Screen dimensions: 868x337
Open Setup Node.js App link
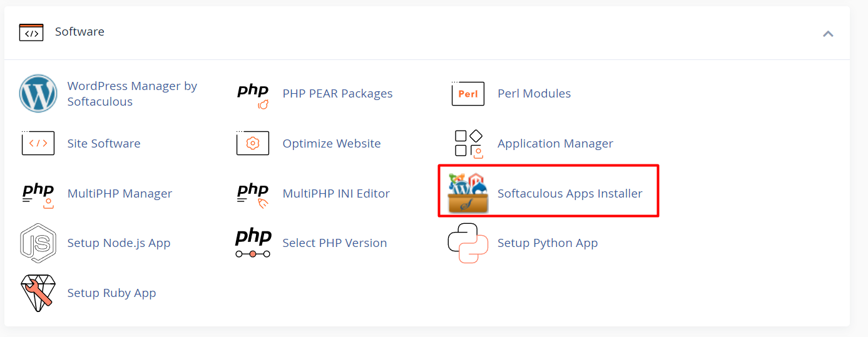tap(119, 243)
